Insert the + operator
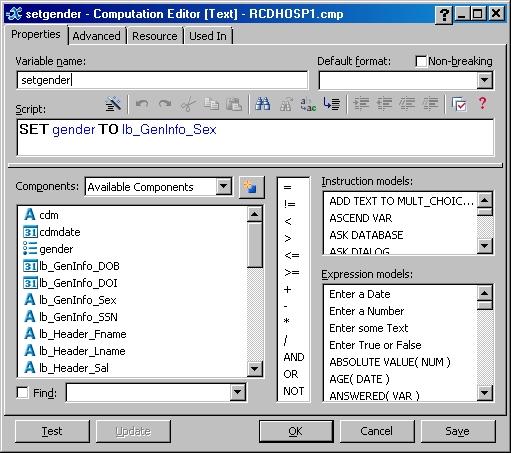Image resolution: width=511 pixels, height=453 pixels. click(x=287, y=289)
